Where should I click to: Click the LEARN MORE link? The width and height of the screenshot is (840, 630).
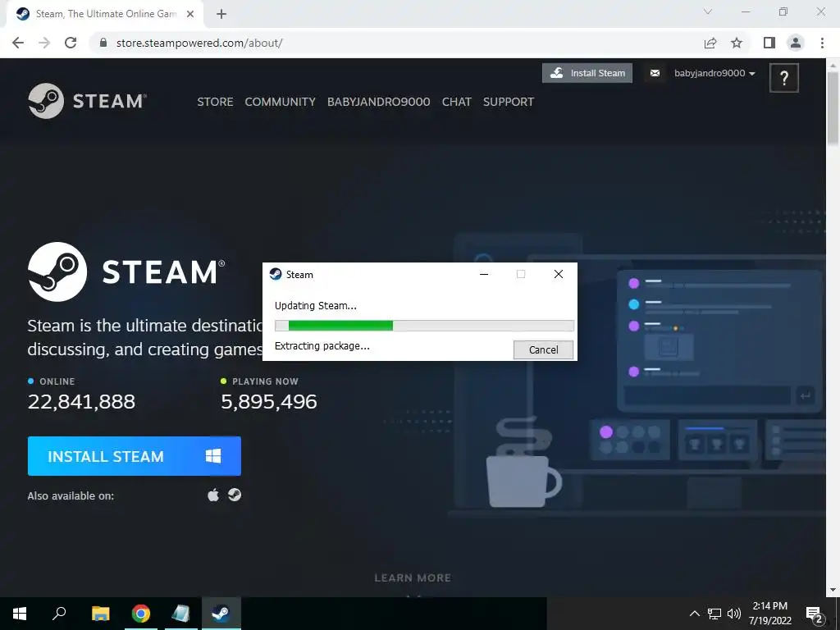pos(413,578)
